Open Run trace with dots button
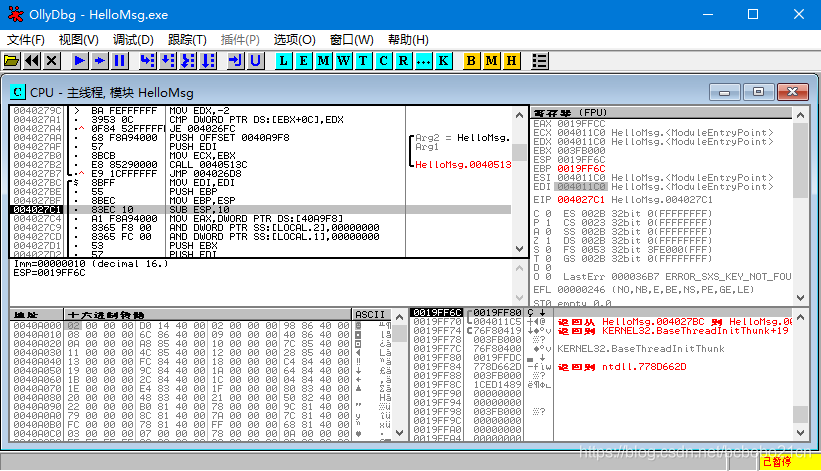 423,61
